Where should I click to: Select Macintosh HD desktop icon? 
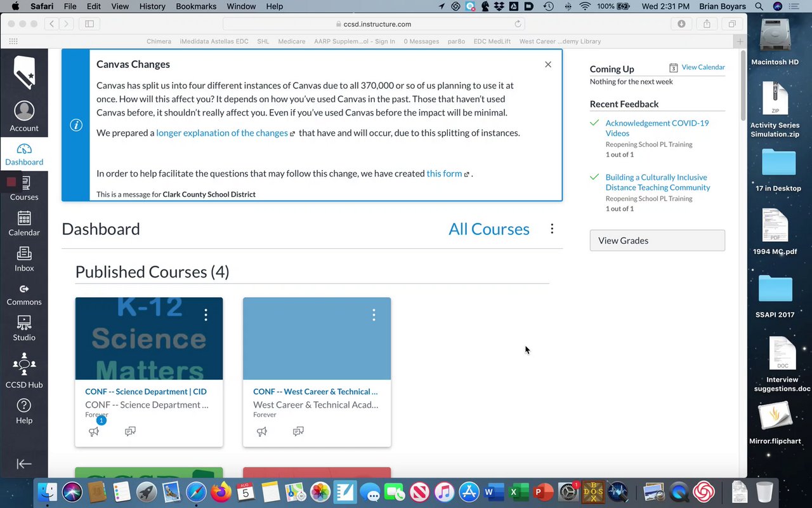tap(775, 41)
